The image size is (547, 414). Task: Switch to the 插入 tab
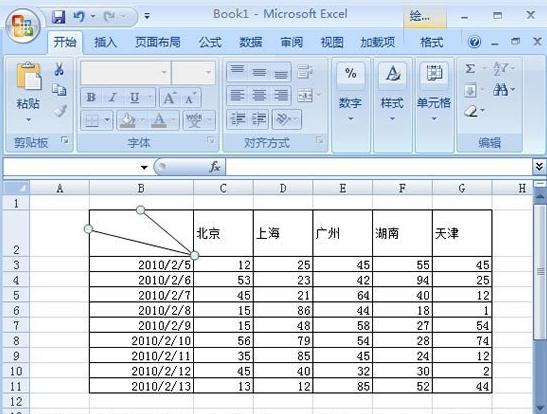click(x=105, y=42)
